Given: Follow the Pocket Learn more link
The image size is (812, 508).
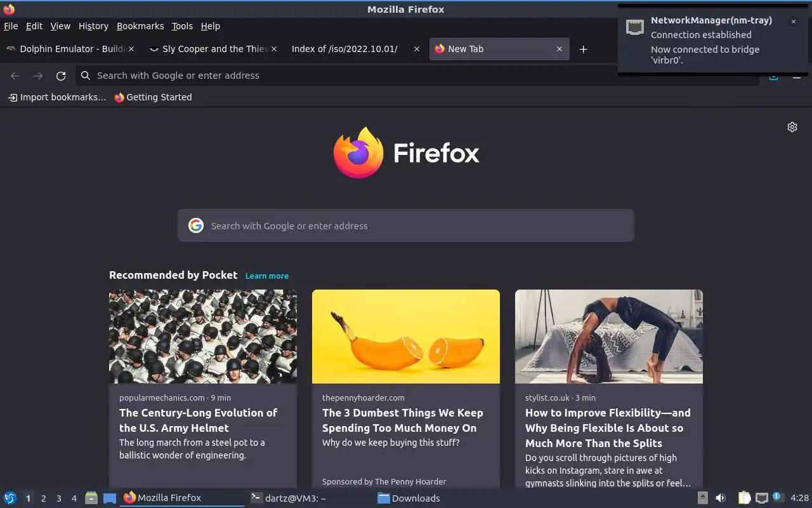Looking at the screenshot, I should coord(267,276).
